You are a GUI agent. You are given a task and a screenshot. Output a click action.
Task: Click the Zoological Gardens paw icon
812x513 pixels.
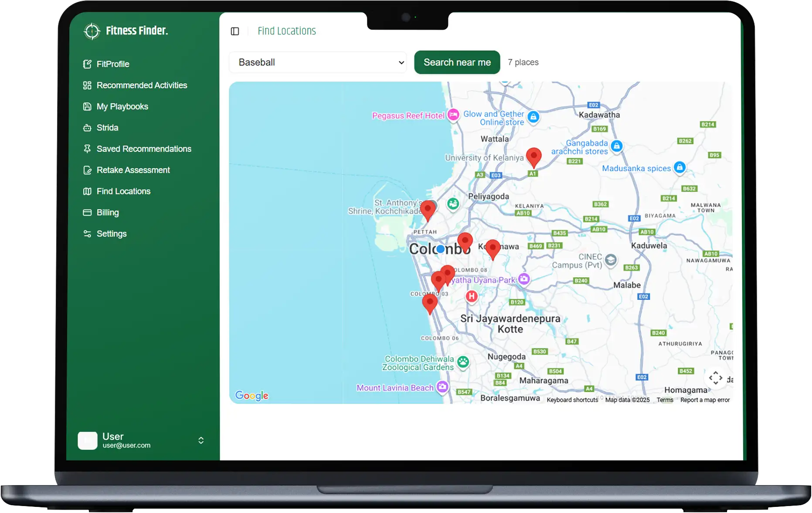(x=463, y=361)
